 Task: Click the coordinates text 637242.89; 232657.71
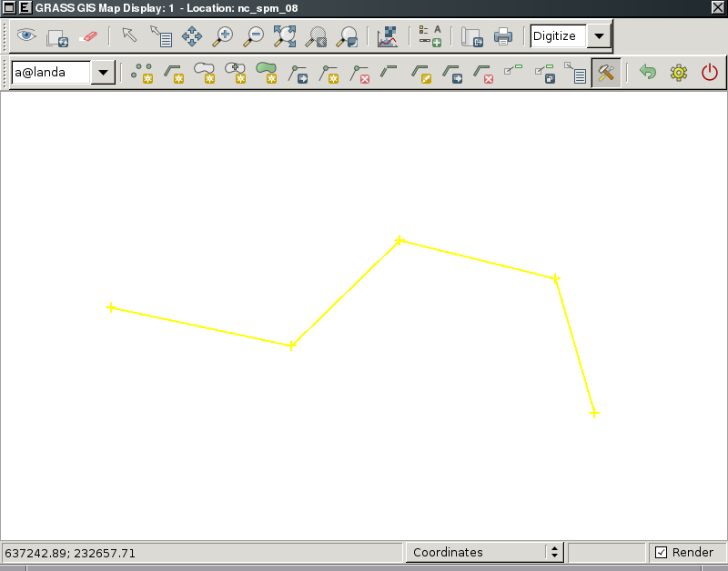tap(70, 553)
